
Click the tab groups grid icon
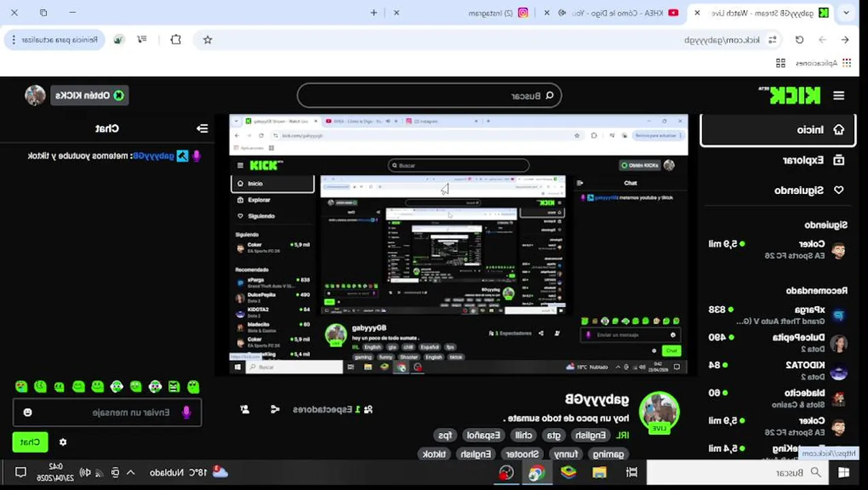click(x=781, y=63)
